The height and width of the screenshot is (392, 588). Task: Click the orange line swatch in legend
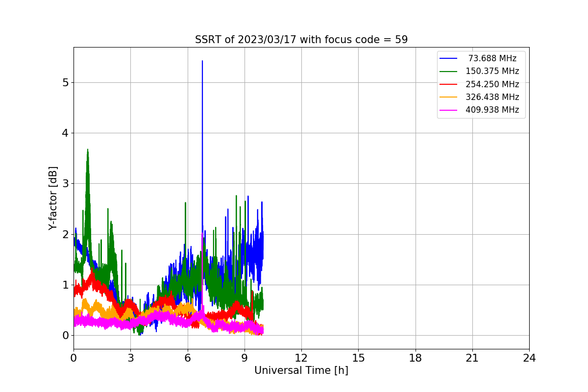click(448, 97)
